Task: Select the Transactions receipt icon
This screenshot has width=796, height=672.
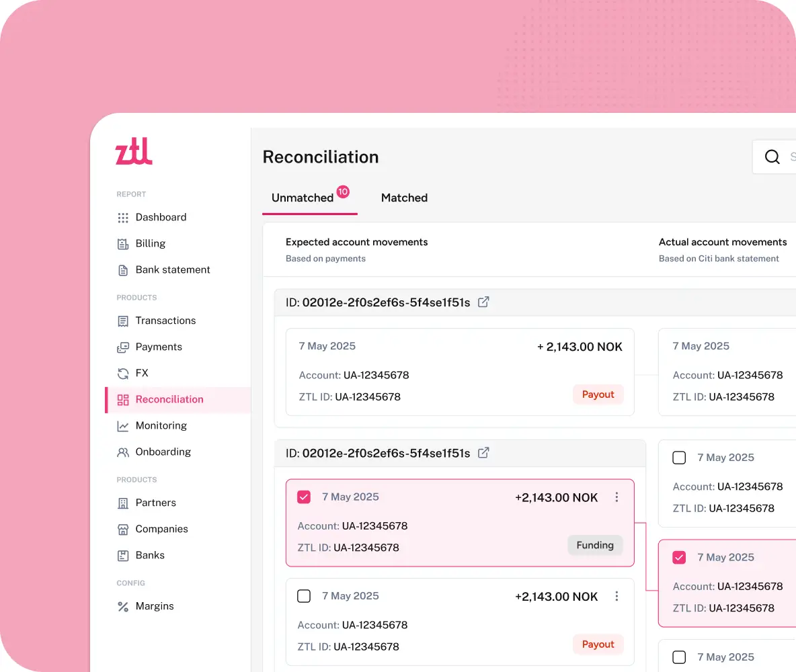Action: coord(123,321)
